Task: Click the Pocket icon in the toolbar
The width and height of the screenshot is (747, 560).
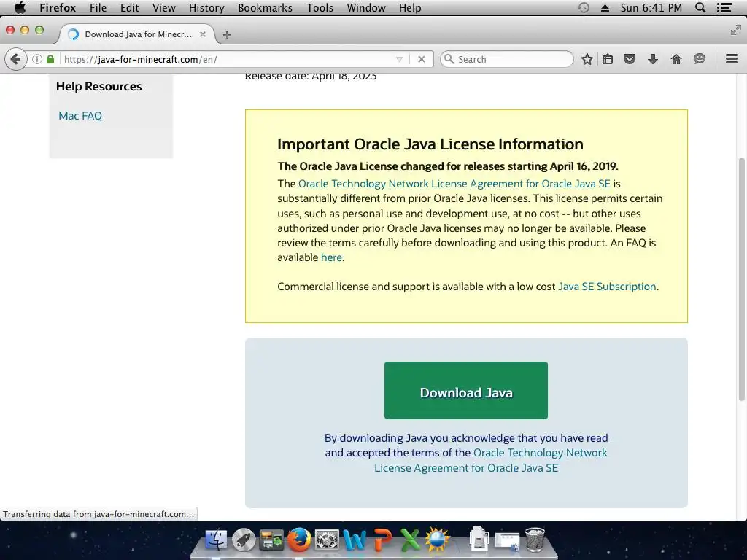Action: [x=630, y=59]
